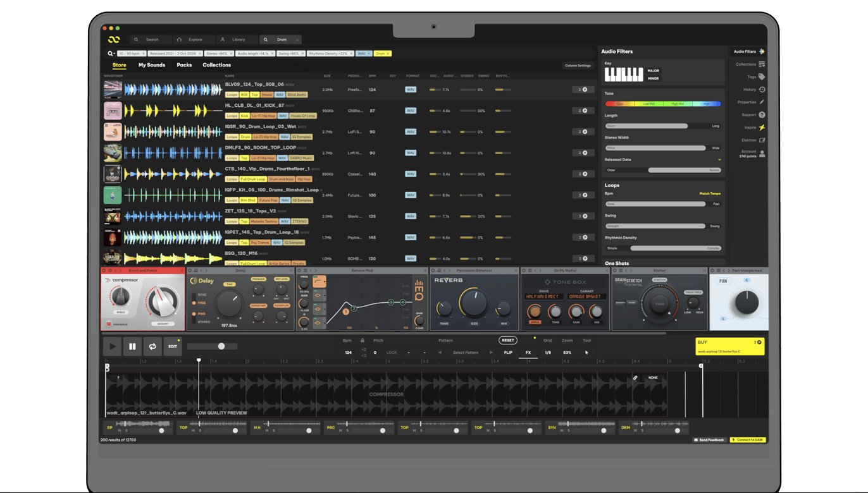Click the EDIT button
868x493 pixels.
(173, 346)
